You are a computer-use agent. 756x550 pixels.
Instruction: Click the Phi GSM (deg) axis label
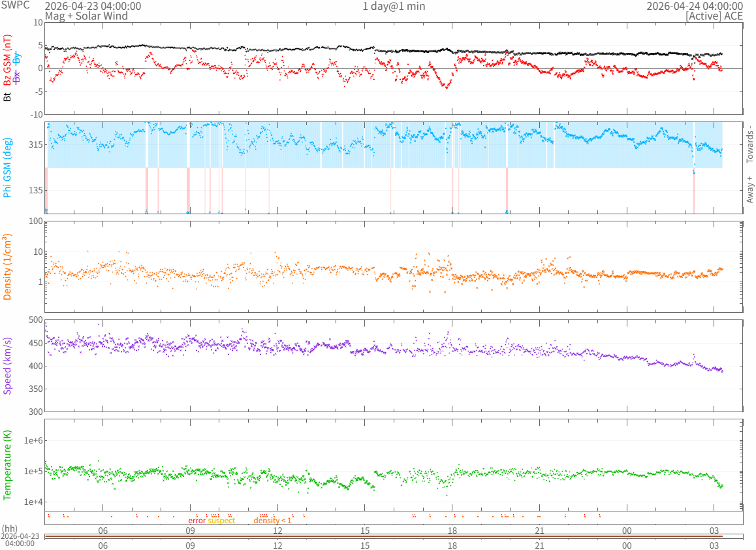click(8, 171)
